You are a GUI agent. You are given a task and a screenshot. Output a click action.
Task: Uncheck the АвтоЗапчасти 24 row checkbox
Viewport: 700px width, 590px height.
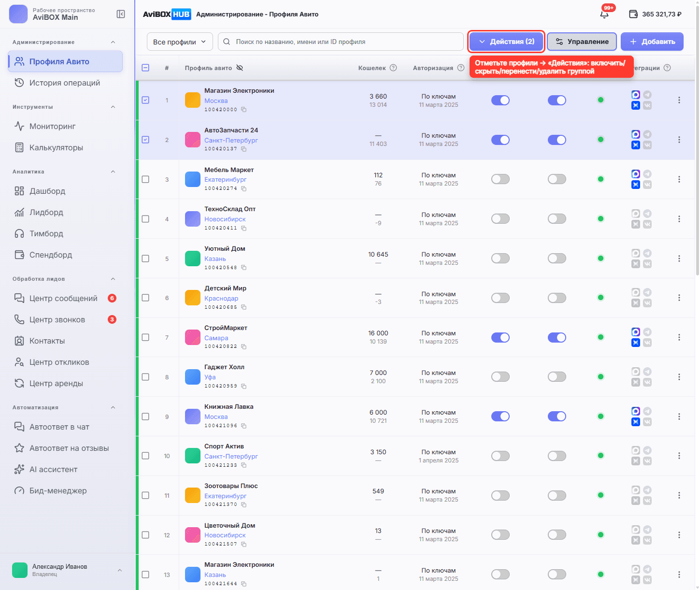145,140
